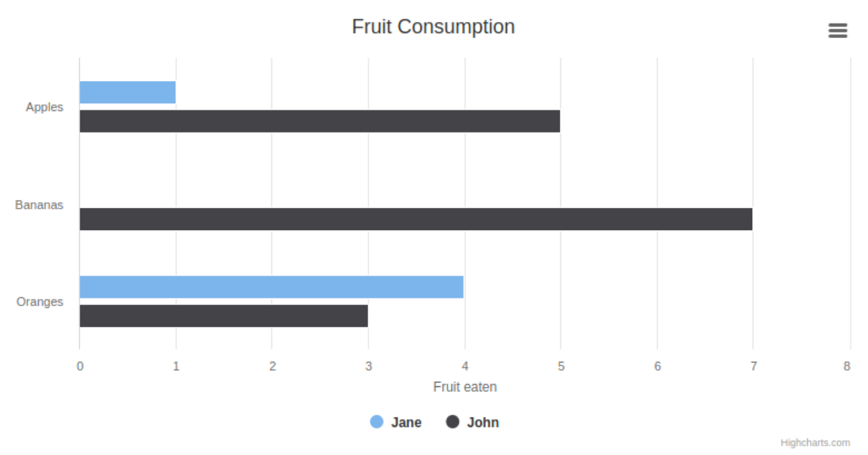
Task: Select Jane's blue Apples bar
Action: 128,92
